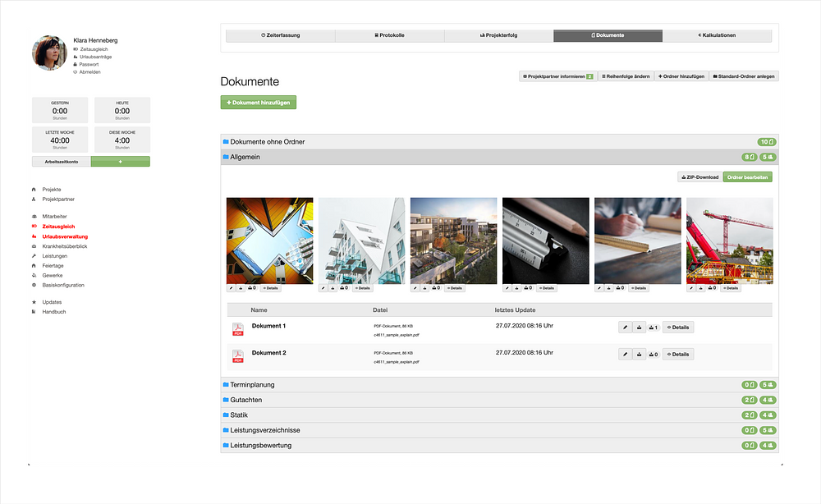The width and height of the screenshot is (821, 504).
Task: Collapse the Allgemein folder
Action: (x=499, y=157)
